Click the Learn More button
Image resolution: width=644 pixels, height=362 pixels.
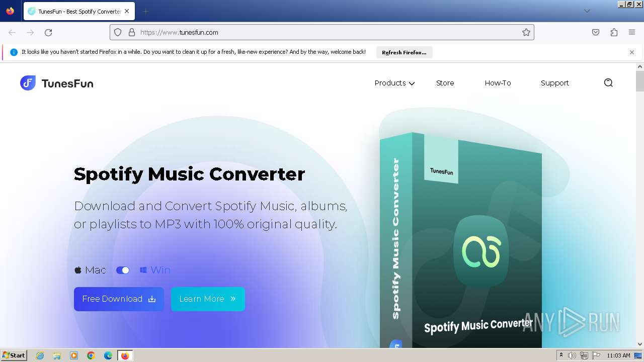pyautogui.click(x=208, y=299)
